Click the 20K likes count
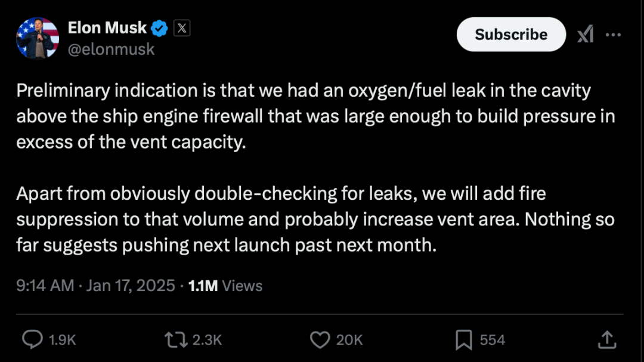The width and height of the screenshot is (644, 362). point(349,340)
